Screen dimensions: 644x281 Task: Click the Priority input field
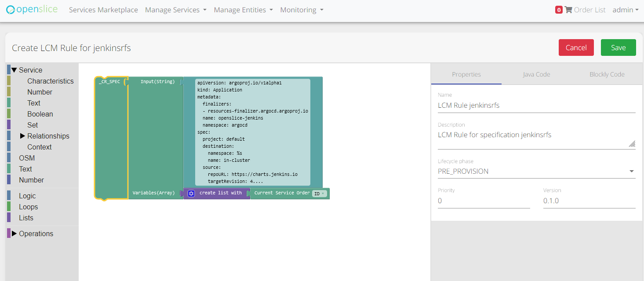pyautogui.click(x=484, y=201)
